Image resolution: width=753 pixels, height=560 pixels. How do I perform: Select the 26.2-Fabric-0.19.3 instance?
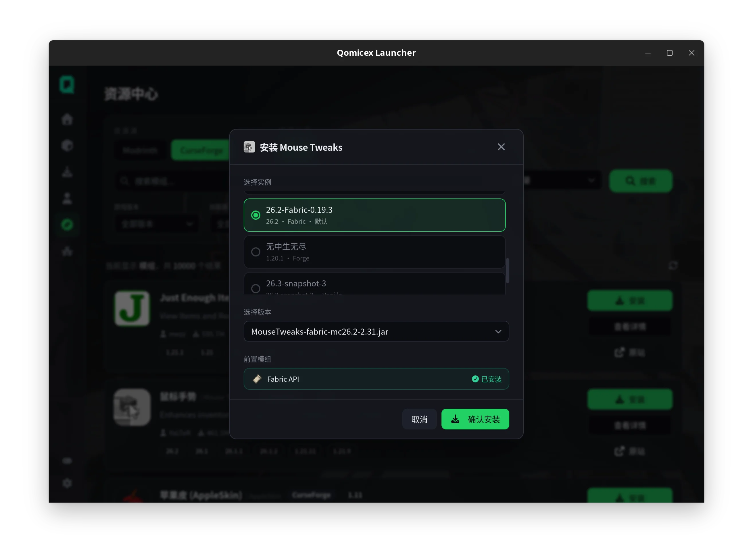click(374, 215)
